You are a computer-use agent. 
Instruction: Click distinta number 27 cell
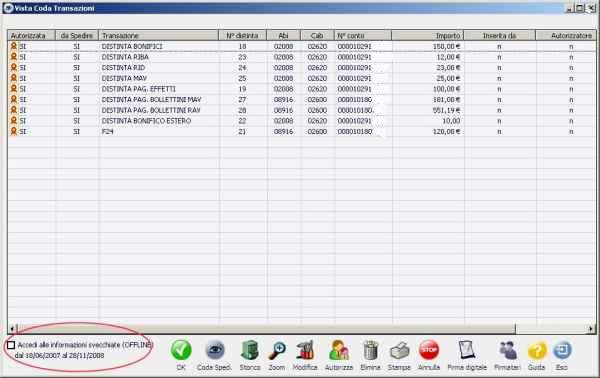point(242,99)
